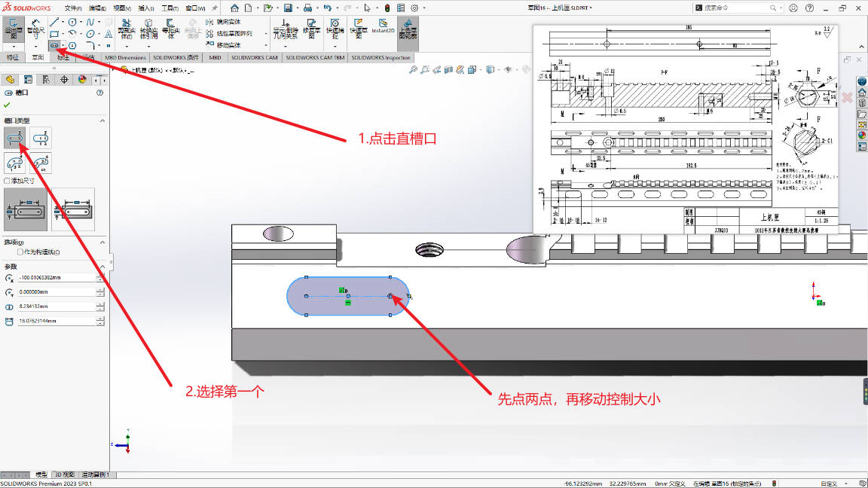Edit the X center coordinate field -100.01065382mm
This screenshot has height=488, width=868.
pos(57,278)
